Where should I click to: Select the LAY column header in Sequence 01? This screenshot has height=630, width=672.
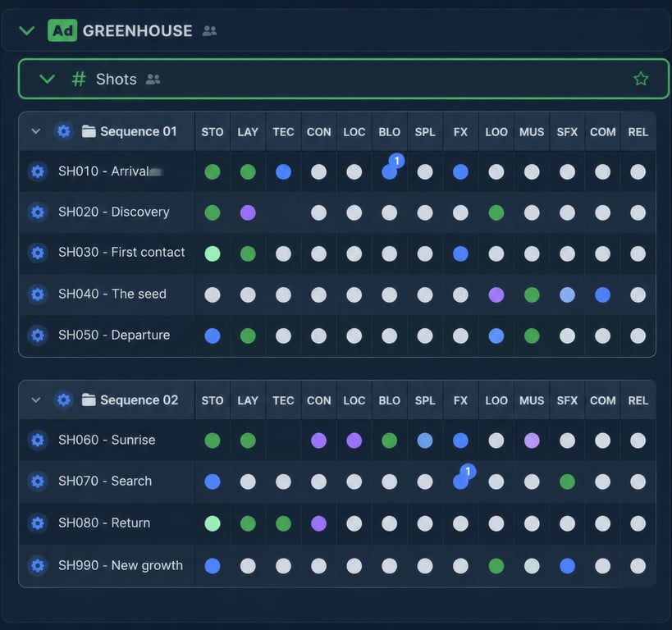[x=248, y=131]
